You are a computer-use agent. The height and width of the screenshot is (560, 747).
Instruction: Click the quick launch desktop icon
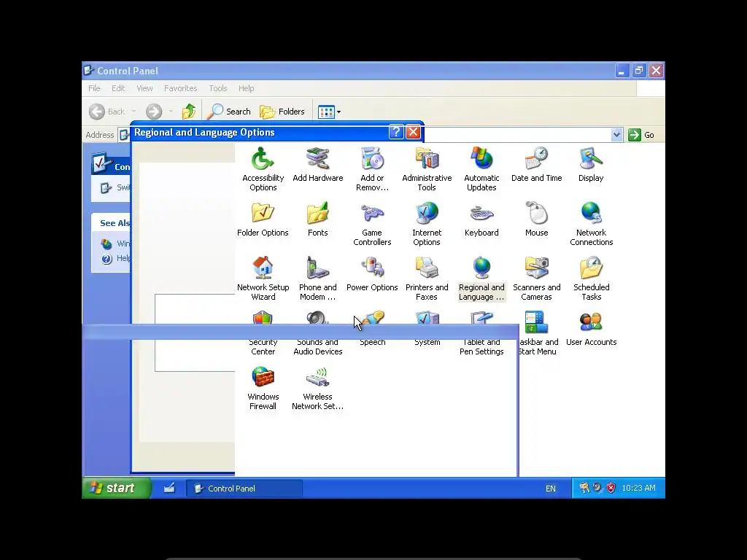169,488
